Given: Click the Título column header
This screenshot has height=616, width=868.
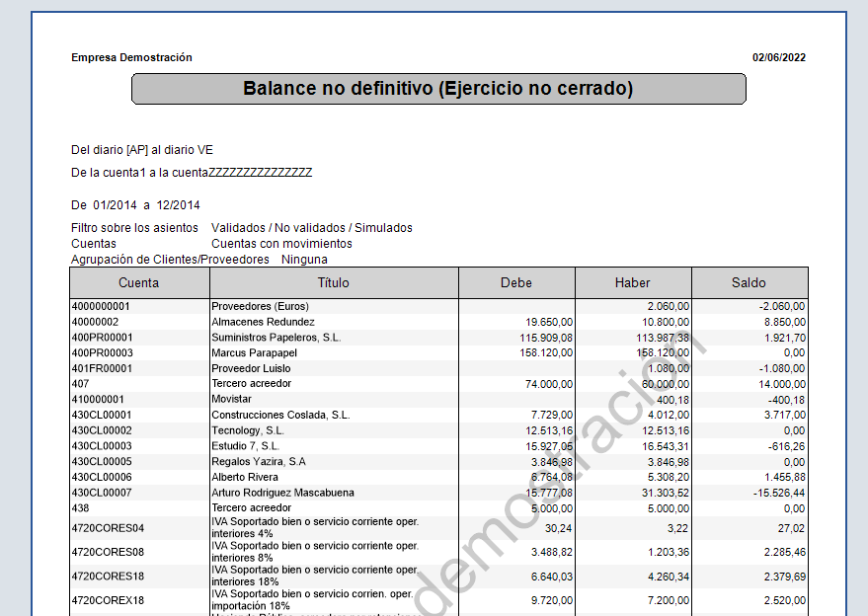Looking at the screenshot, I should tap(334, 282).
